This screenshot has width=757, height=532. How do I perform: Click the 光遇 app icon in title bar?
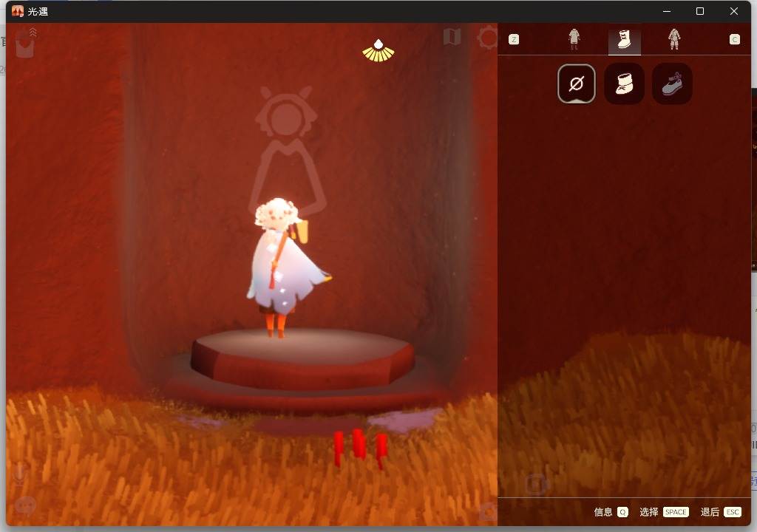coord(18,11)
